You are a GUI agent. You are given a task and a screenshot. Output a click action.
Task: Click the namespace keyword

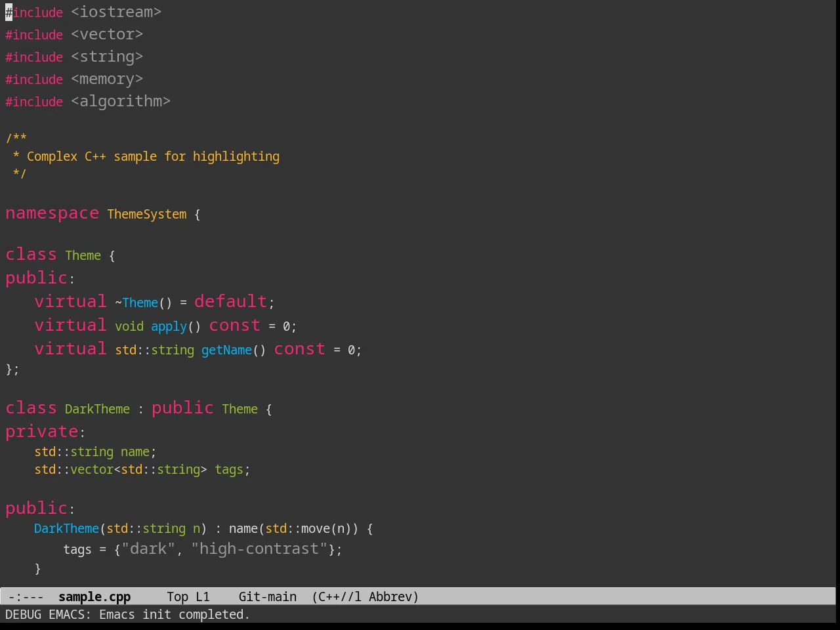coord(52,213)
